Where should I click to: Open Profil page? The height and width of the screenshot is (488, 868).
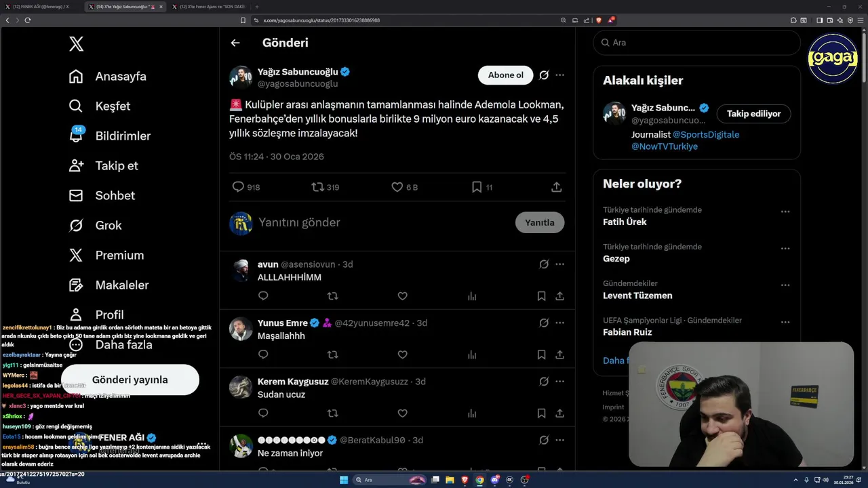pyautogui.click(x=96, y=315)
